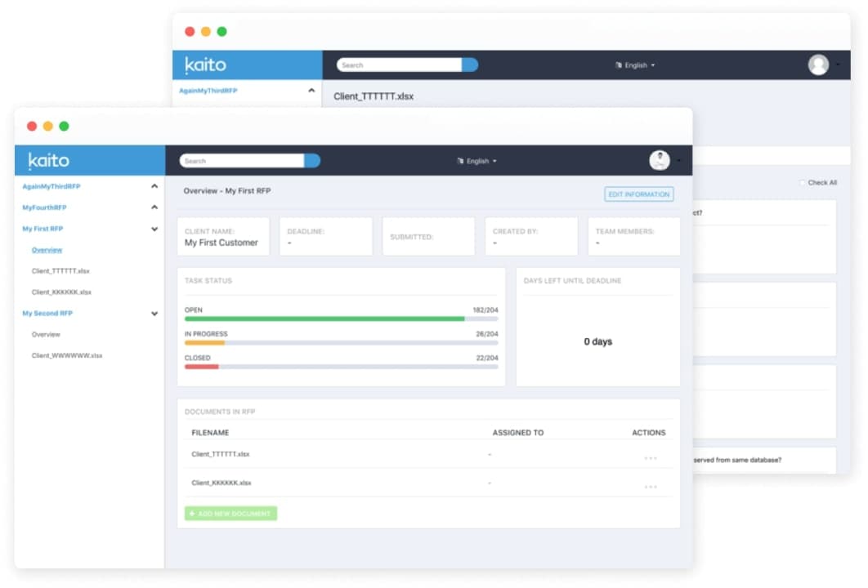The image size is (868, 588).
Task: Click the green Open task progress bar
Action: [x=324, y=319]
